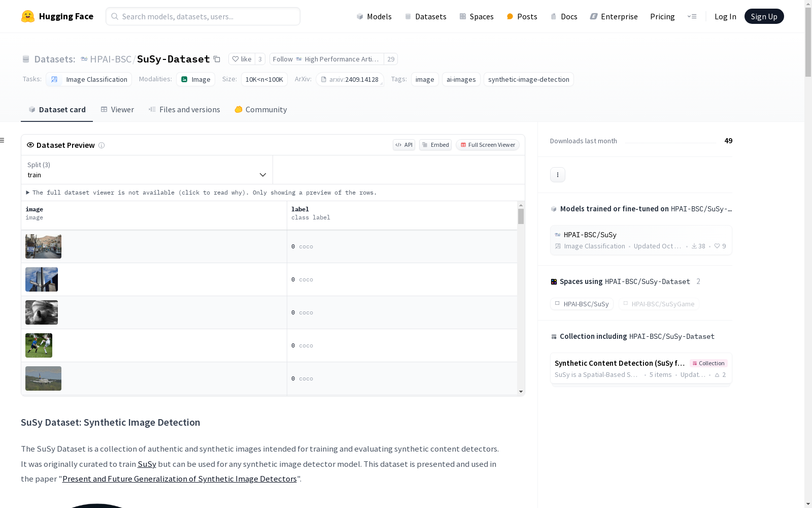Image resolution: width=812 pixels, height=508 pixels.
Task: Click the heart like icon
Action: pyautogui.click(x=235, y=59)
